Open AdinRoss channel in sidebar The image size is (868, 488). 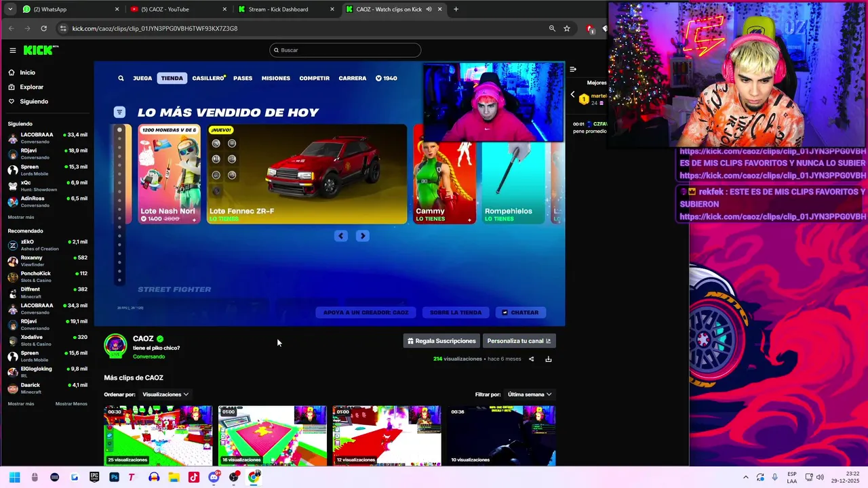pyautogui.click(x=47, y=201)
